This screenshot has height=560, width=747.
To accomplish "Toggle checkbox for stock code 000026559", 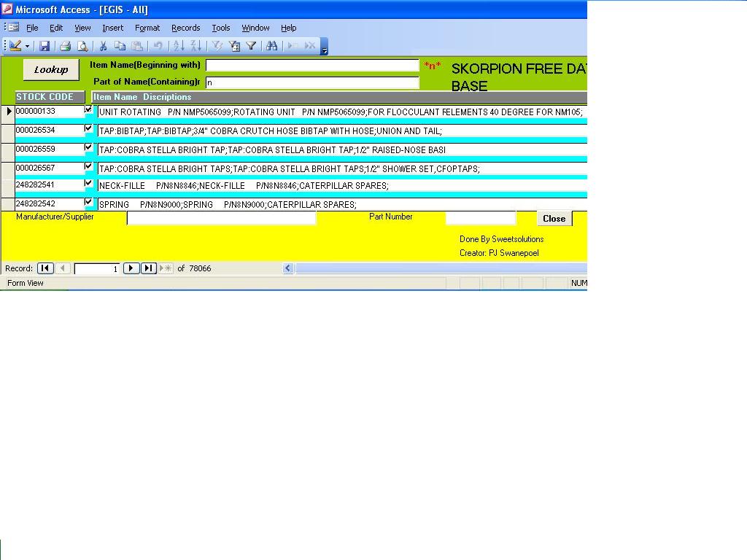I will (88, 147).
